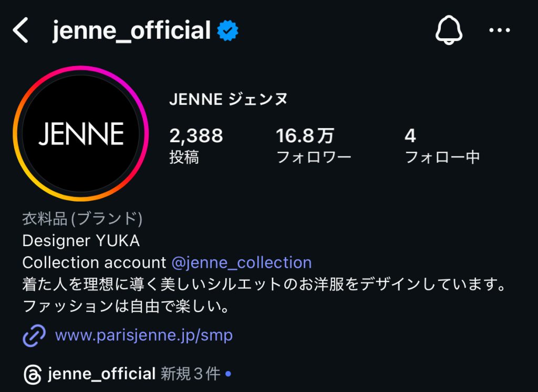Image resolution: width=538 pixels, height=392 pixels.
Task: Open the www.parisjenne.jp/smp website link
Action: (x=143, y=335)
